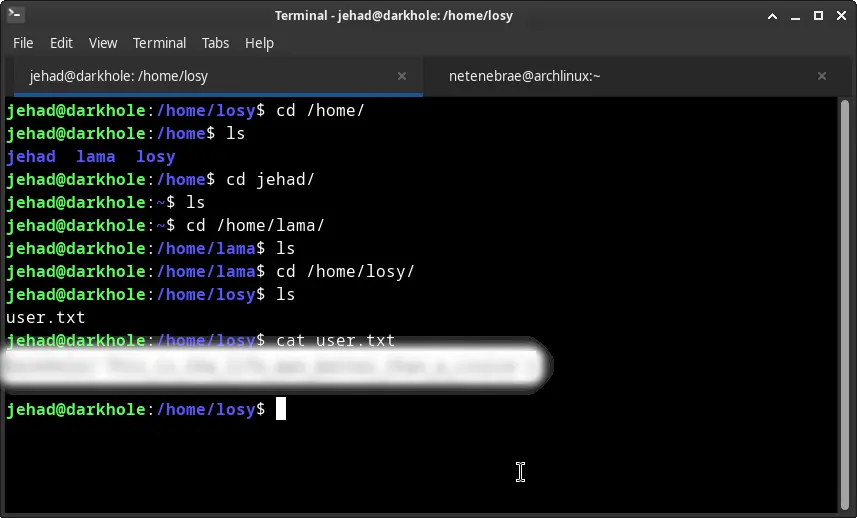Close the netenebrae@archlinux tab
This screenshot has width=857, height=518.
822,76
